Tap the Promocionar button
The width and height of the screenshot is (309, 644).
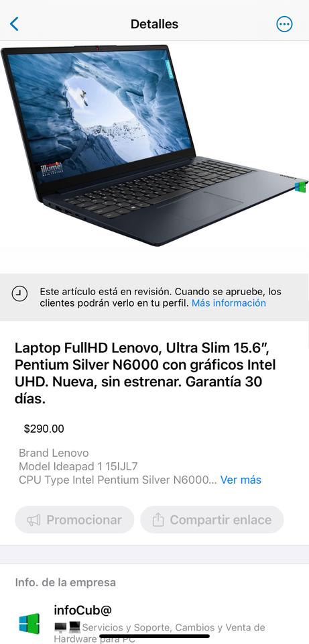coord(74,520)
